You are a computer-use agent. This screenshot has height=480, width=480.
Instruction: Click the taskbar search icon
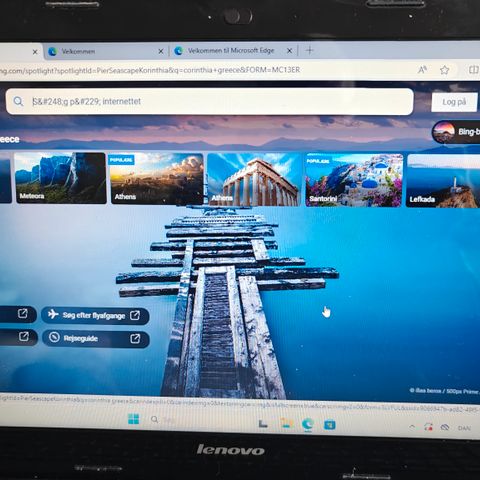154,419
